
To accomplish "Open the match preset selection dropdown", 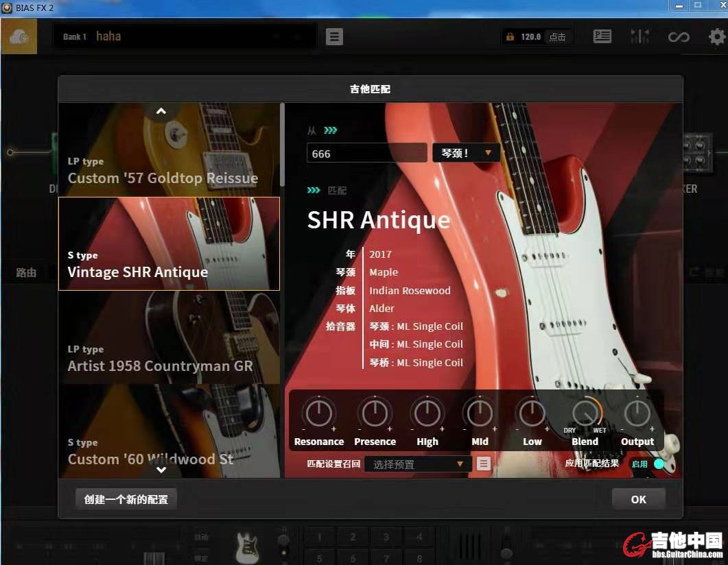I will (x=418, y=464).
